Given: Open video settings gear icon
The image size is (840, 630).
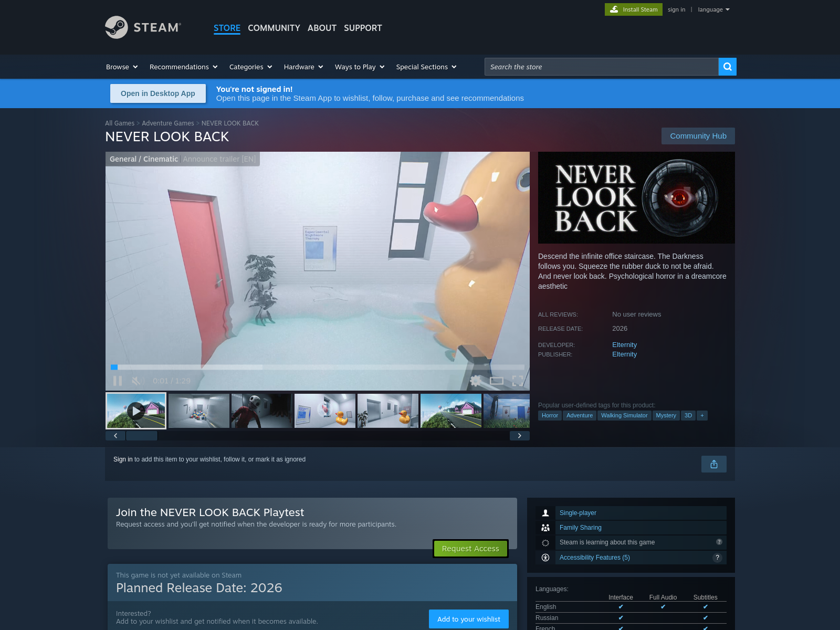Looking at the screenshot, I should coord(475,381).
